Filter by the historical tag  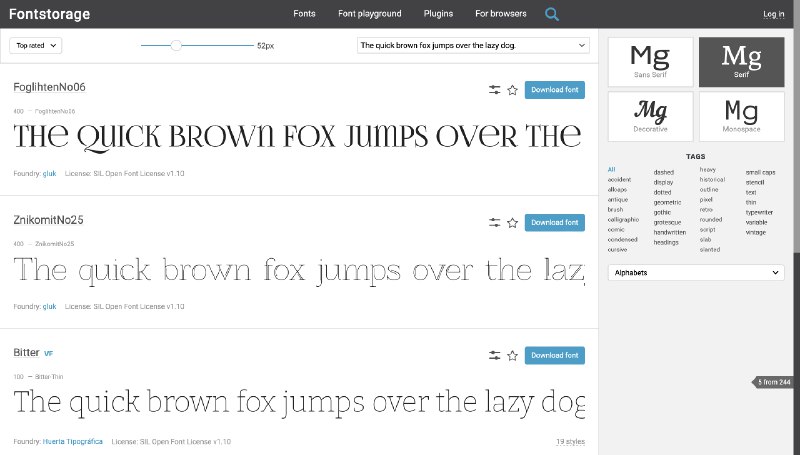coord(712,180)
